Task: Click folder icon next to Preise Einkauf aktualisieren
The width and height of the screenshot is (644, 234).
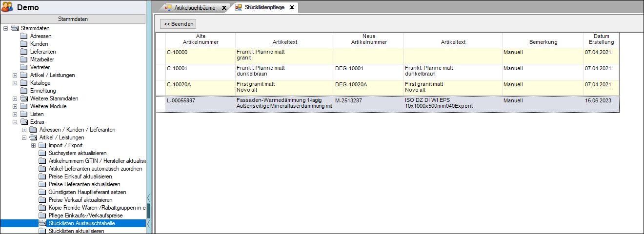Action: [42, 176]
